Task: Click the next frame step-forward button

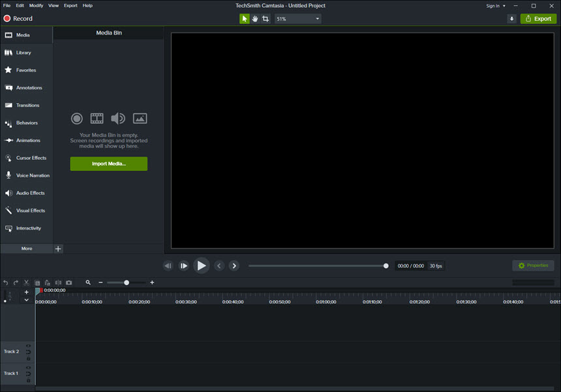Action: tap(183, 265)
